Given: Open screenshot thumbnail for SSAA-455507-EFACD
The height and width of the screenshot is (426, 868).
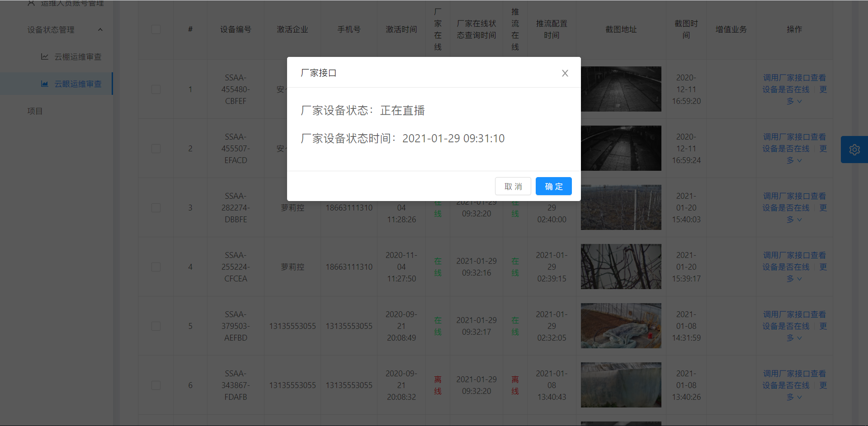Looking at the screenshot, I should (621, 148).
